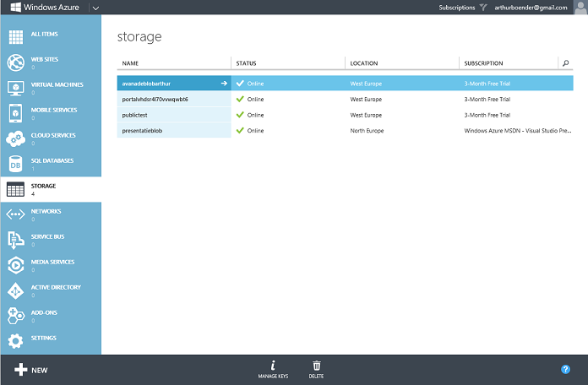
Task: Open avanadeblobarthur via its arrow icon
Action: coord(224,84)
